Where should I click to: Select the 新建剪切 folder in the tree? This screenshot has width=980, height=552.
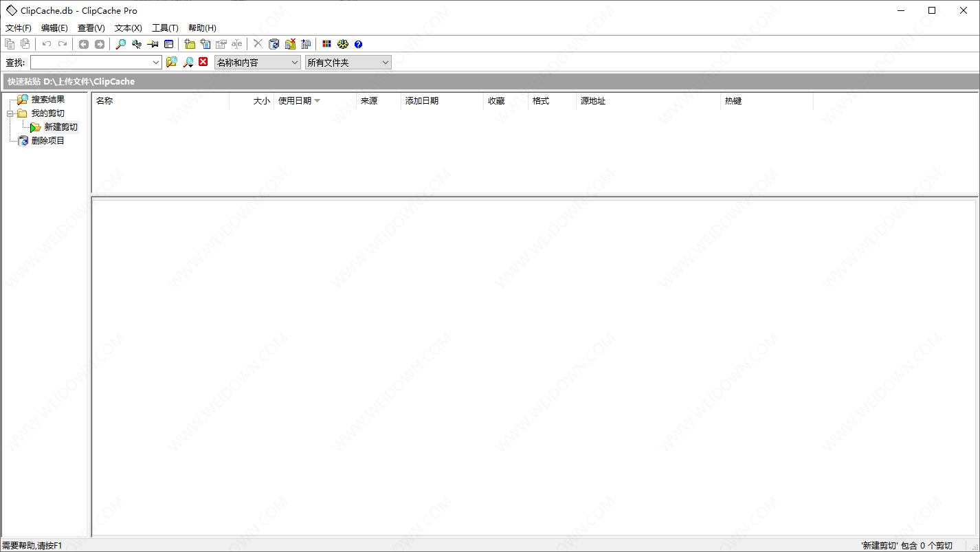click(61, 127)
